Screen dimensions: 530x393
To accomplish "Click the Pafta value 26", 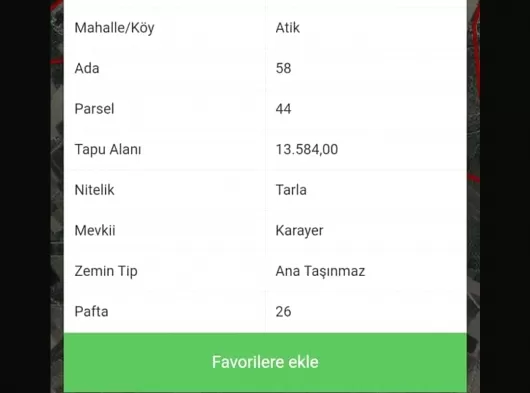I will [x=283, y=312].
